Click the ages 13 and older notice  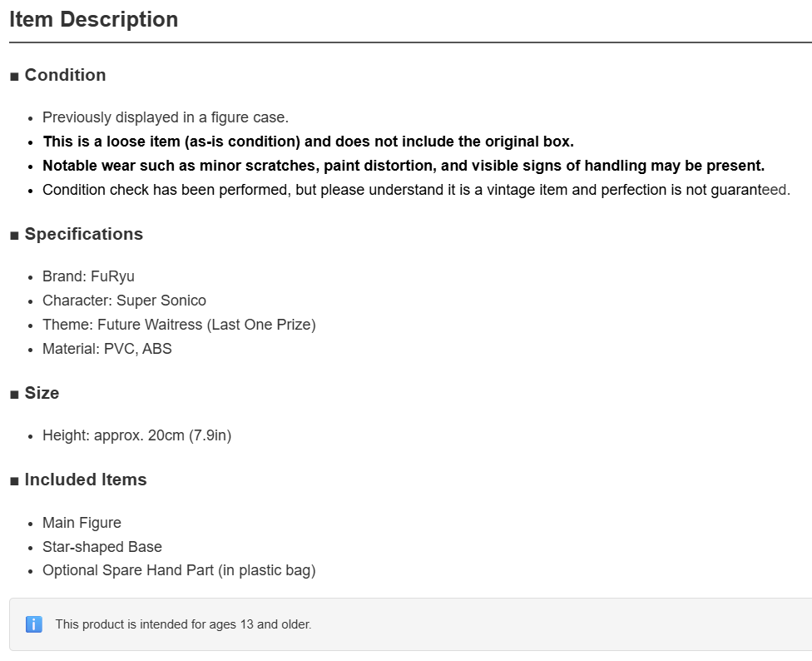pos(183,624)
